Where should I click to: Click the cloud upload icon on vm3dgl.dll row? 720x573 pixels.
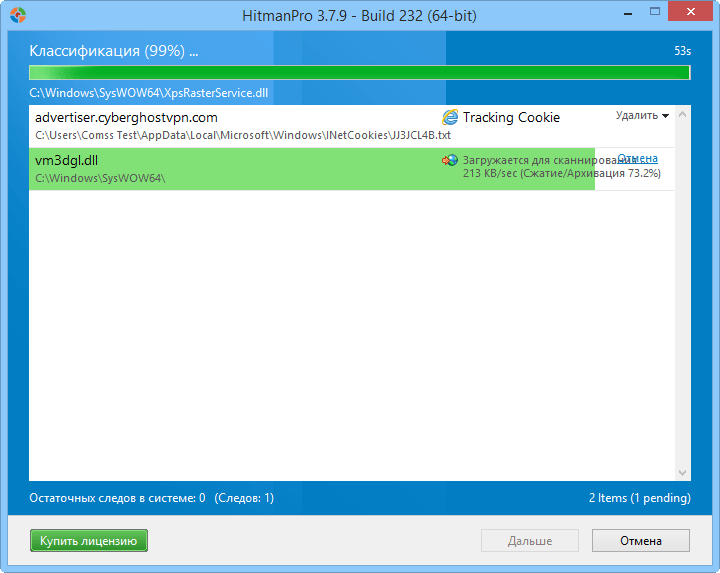(450, 160)
